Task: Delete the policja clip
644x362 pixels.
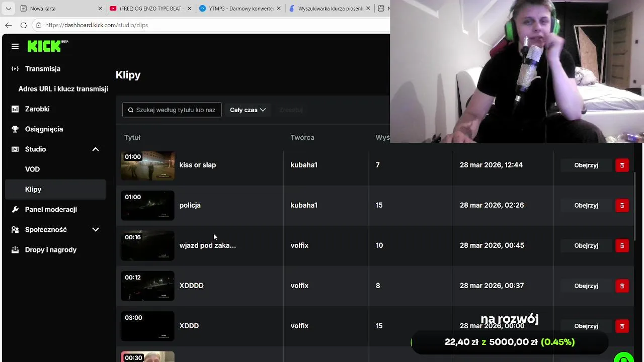Action: coord(622,205)
